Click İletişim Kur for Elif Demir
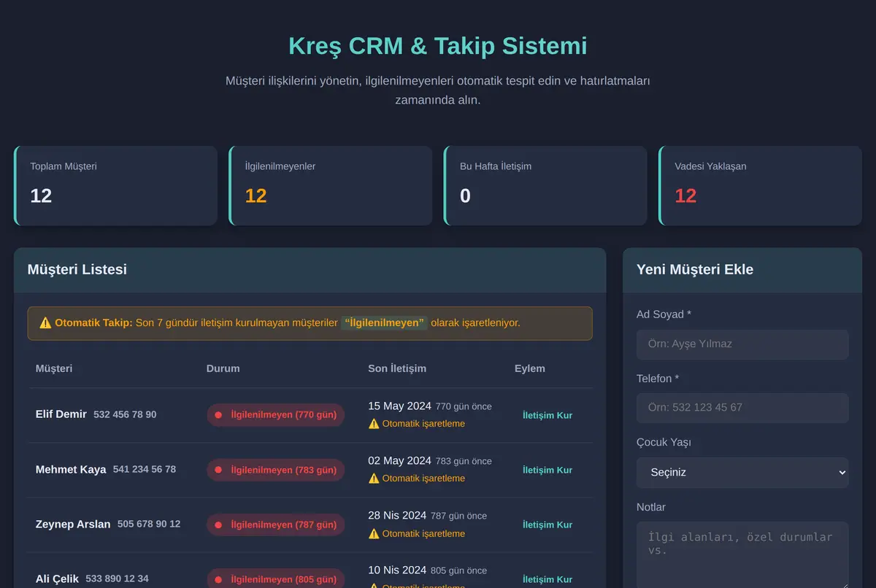876x588 pixels. (547, 415)
